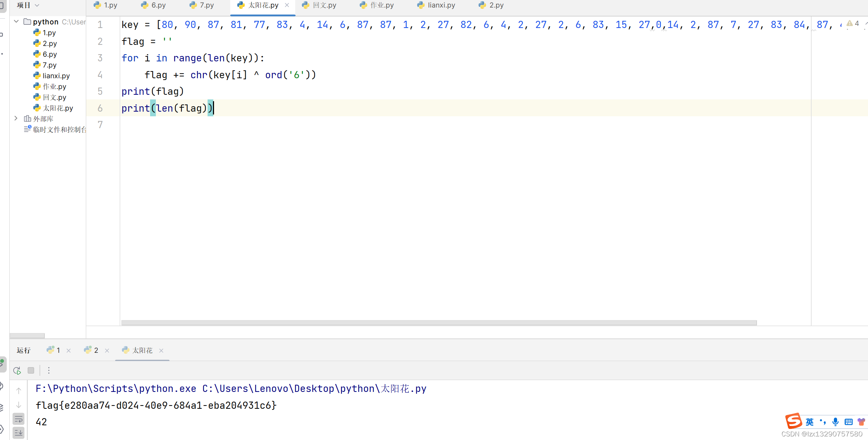Open the 项目 view dropdown
This screenshot has width=868, height=440.
click(x=28, y=5)
